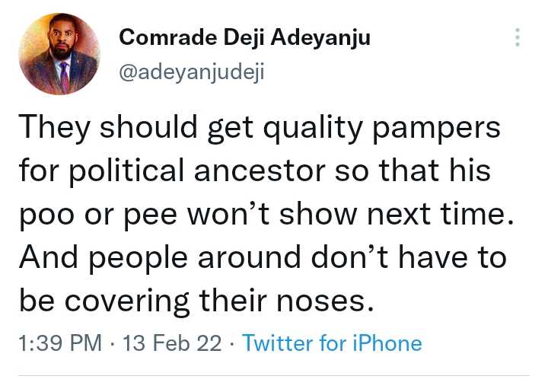The height and width of the screenshot is (392, 548).
Task: Open the Twitter for iPhone source link
Action: (332, 343)
